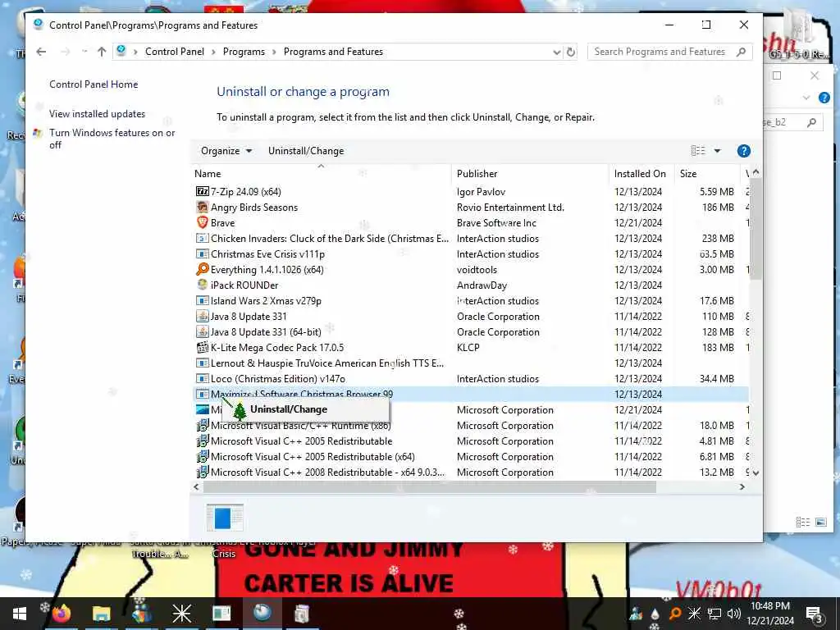Click scroll right arrow of program list
Viewport: 840px width, 630px height.
point(742,487)
